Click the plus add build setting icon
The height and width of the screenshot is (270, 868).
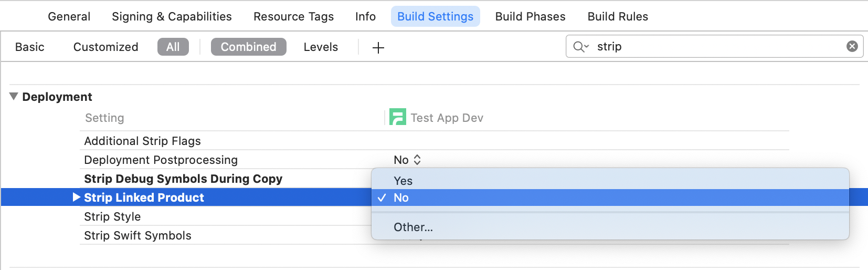pyautogui.click(x=378, y=48)
